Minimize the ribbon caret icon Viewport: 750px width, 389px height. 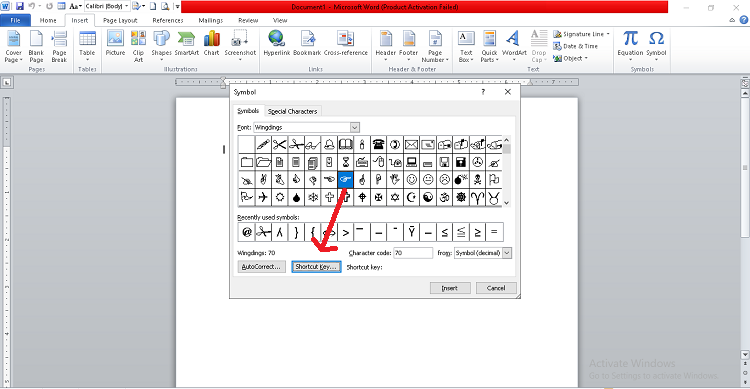(x=732, y=20)
